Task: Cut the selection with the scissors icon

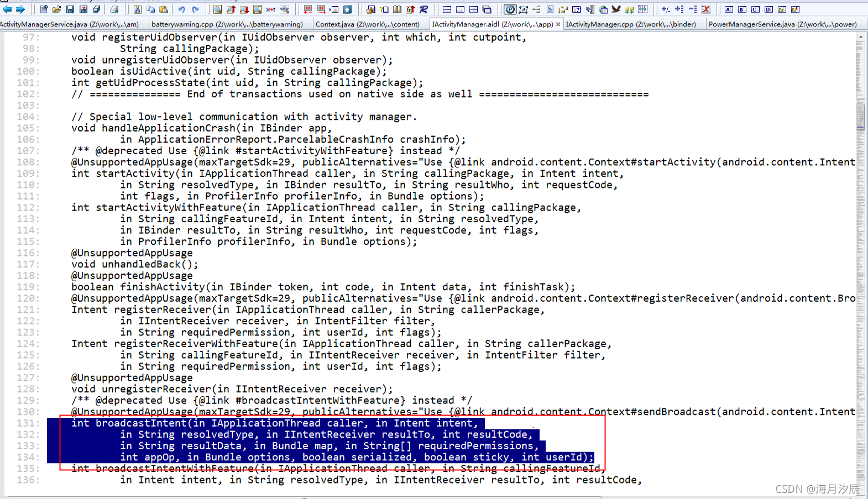Action: point(137,9)
